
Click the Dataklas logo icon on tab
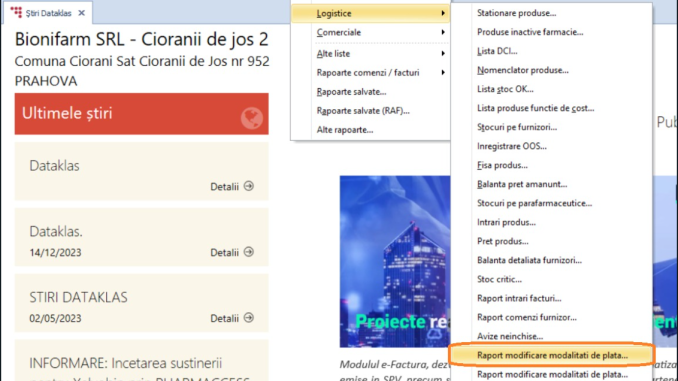click(x=16, y=13)
